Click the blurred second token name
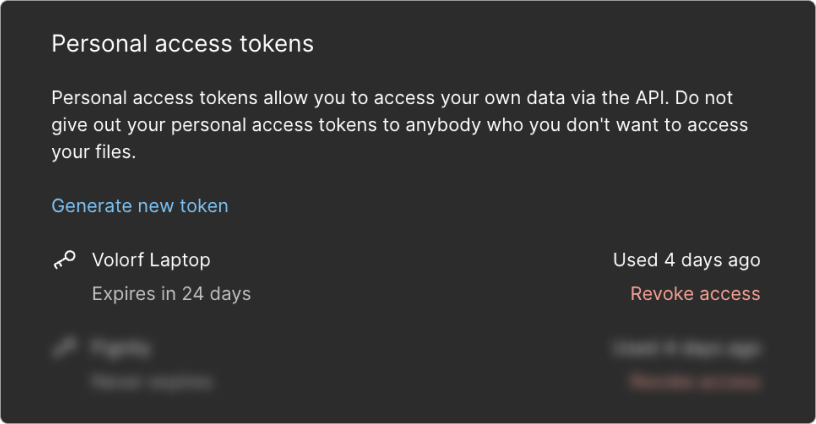The image size is (816, 424). point(121,348)
